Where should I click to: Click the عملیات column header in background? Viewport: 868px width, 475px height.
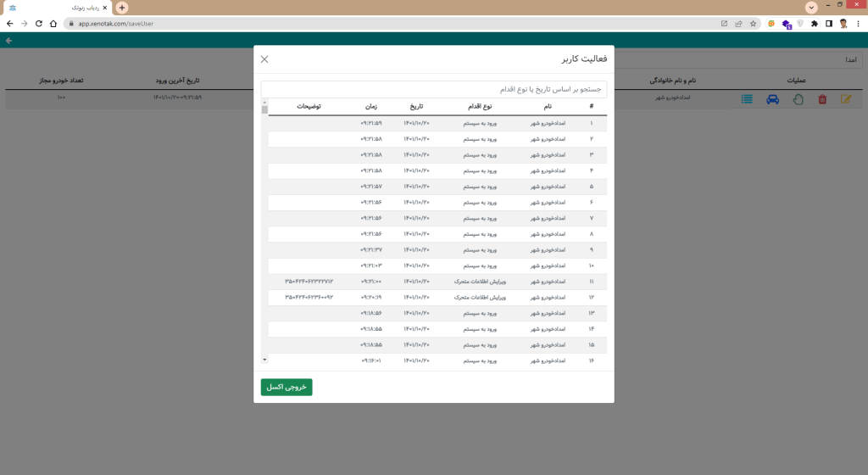coord(796,81)
